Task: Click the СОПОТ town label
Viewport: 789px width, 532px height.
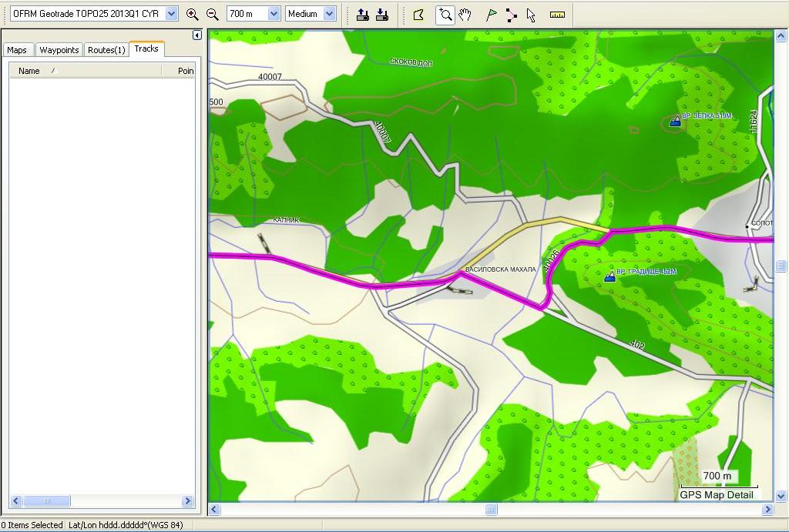Action: pyautogui.click(x=762, y=223)
